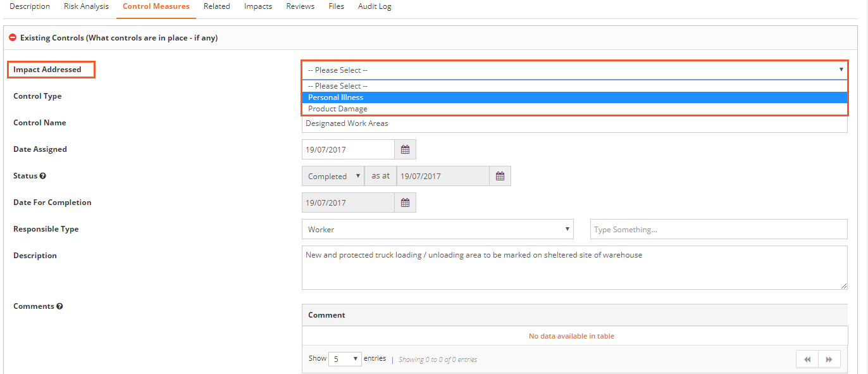Open the 'as at' date calendar picker
This screenshot has height=374, width=868.
tap(500, 175)
